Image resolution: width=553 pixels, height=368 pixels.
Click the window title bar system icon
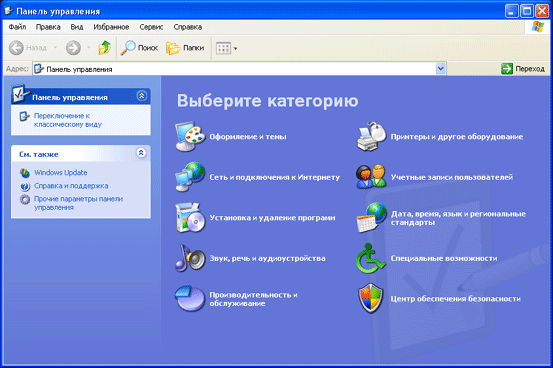(9, 11)
